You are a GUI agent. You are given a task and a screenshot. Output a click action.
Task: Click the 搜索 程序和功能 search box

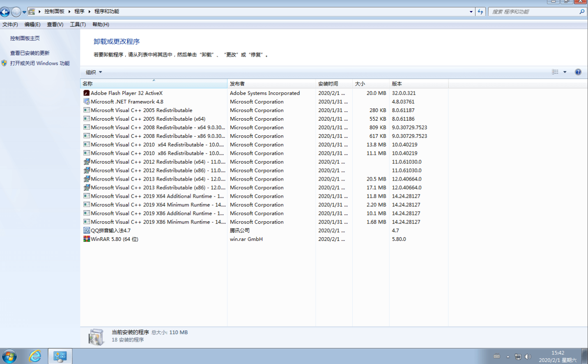[x=534, y=12]
